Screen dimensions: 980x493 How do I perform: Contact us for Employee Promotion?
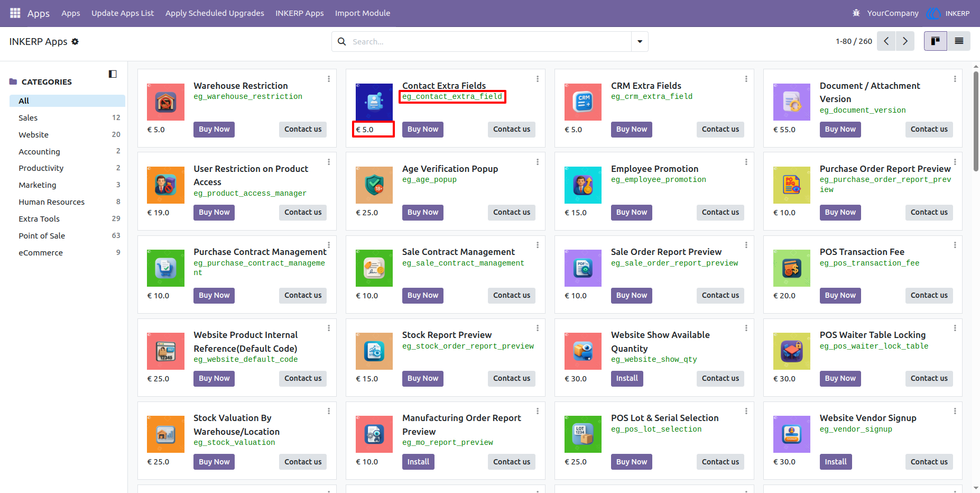(720, 212)
